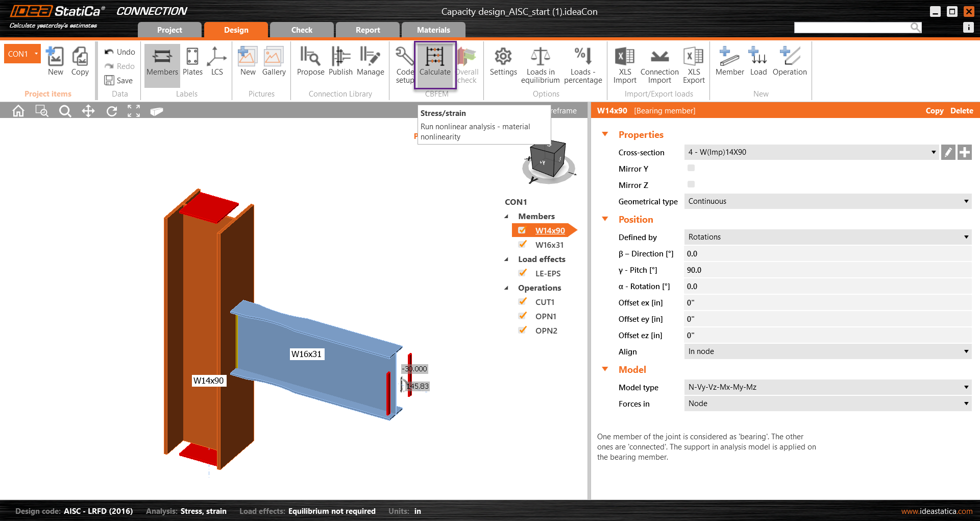This screenshot has height=521, width=980.
Task: Uncheck the CUT1 operation
Action: (523, 301)
